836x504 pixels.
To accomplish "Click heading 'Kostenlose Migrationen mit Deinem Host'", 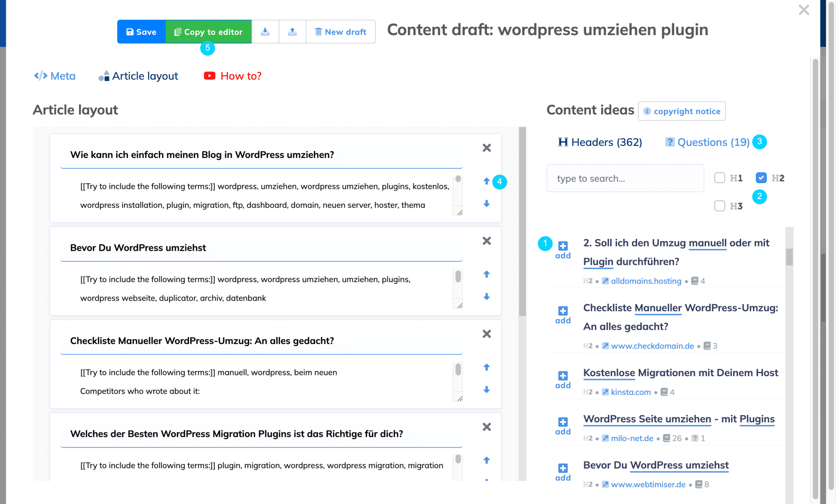I will click(x=681, y=373).
